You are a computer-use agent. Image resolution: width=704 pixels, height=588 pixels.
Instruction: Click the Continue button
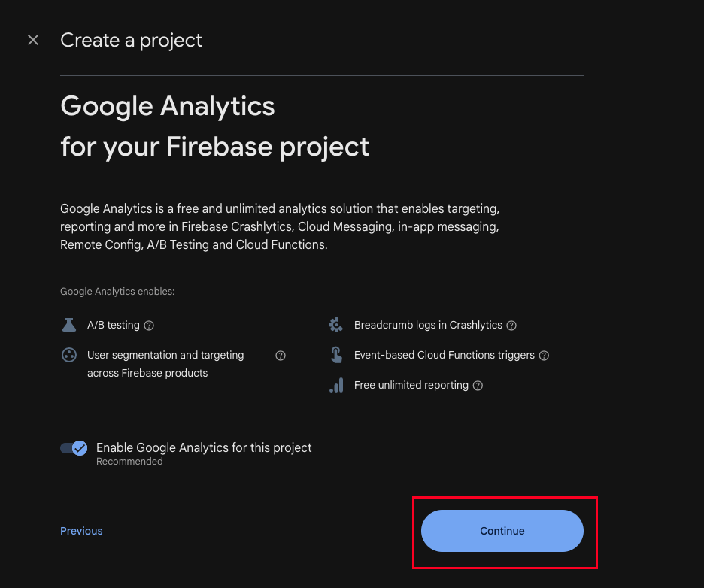point(502,531)
